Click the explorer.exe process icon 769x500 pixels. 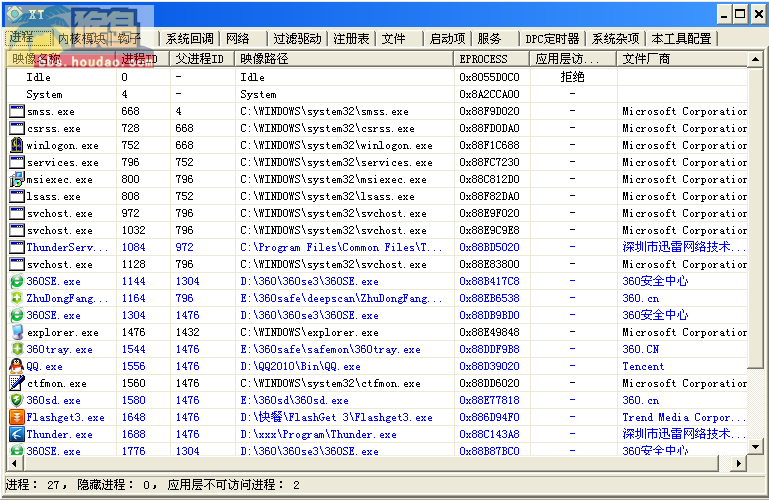click(x=17, y=332)
